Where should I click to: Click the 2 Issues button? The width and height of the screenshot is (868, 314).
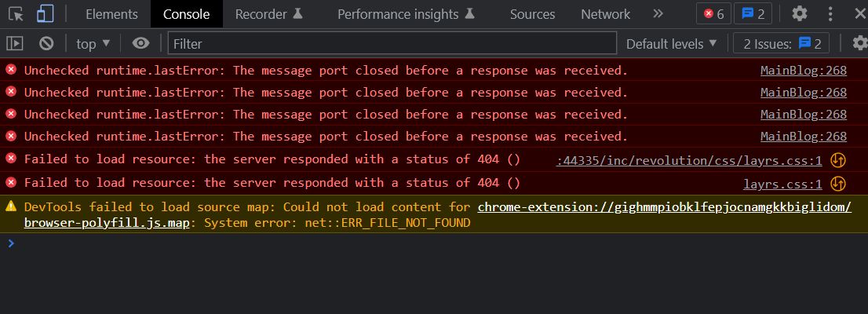[781, 44]
